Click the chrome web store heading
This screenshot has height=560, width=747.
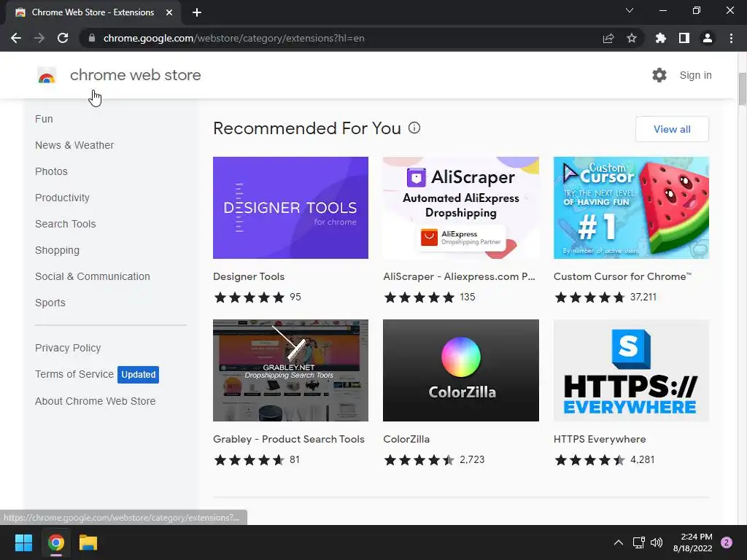tap(135, 75)
